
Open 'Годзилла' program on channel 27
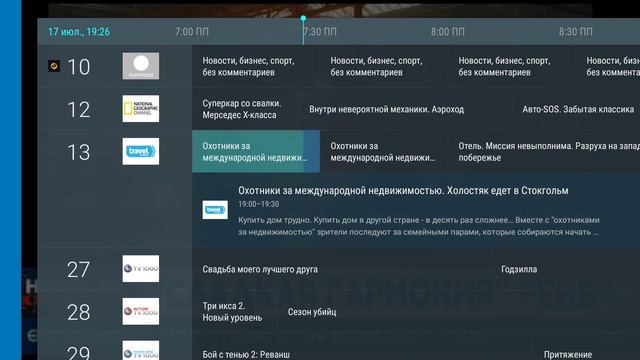coord(566,269)
